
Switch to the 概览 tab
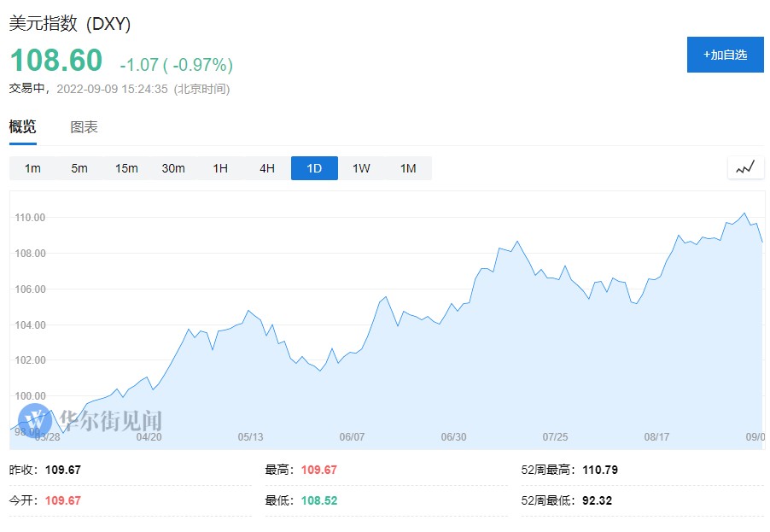pos(23,127)
